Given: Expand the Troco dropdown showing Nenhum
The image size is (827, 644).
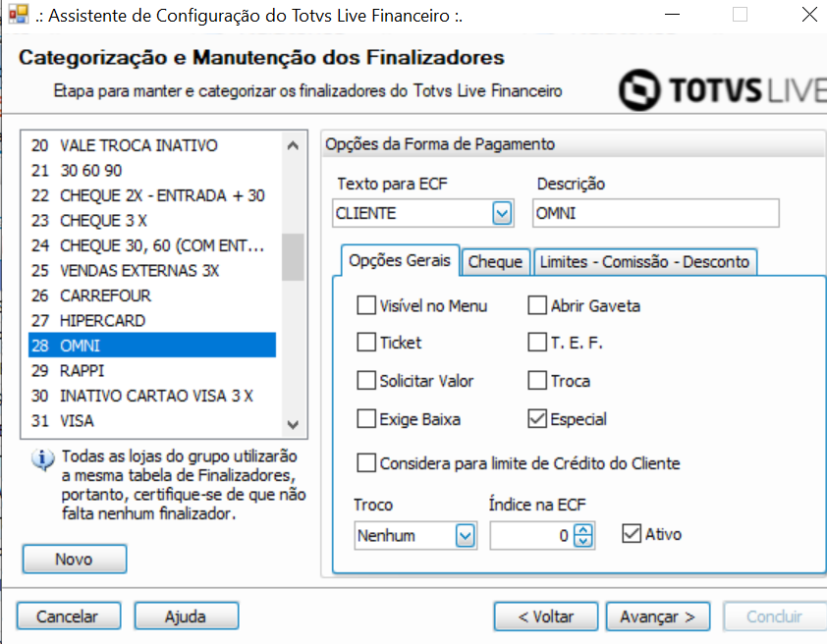Looking at the screenshot, I should coord(466,536).
